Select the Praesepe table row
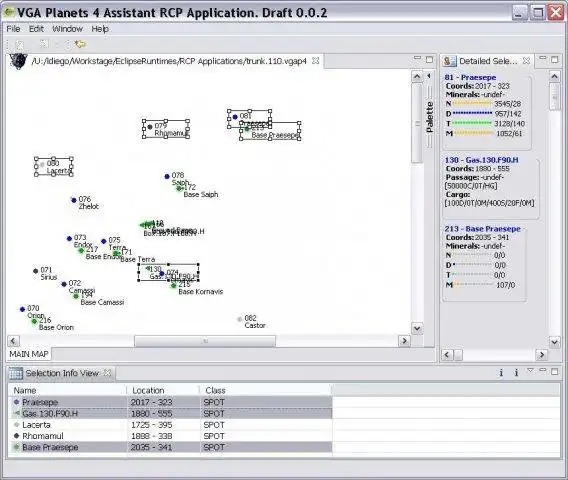Image resolution: width=568 pixels, height=480 pixels. 170,402
